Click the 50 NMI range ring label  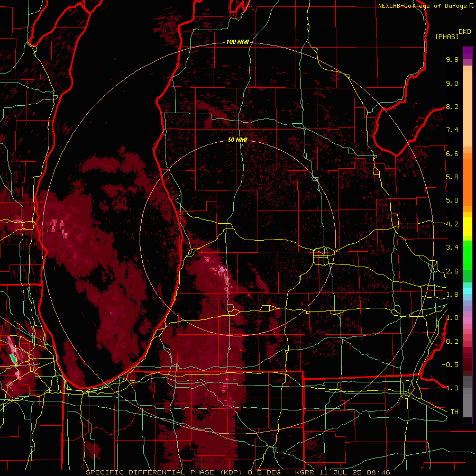tap(237, 140)
